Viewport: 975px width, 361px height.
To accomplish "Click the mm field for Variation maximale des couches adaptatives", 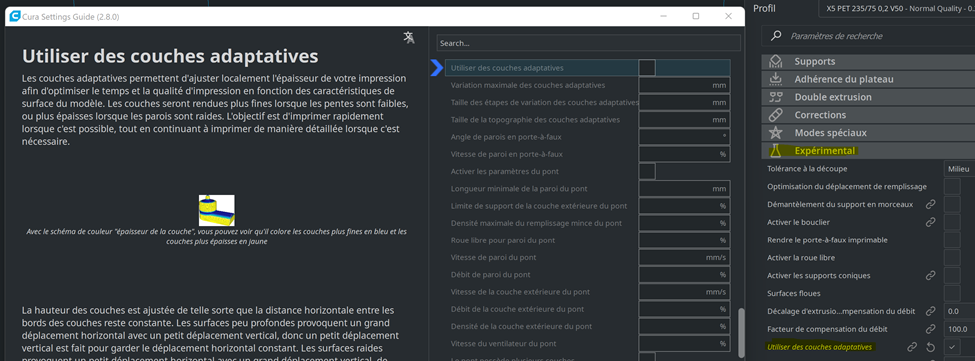I will pos(684,85).
